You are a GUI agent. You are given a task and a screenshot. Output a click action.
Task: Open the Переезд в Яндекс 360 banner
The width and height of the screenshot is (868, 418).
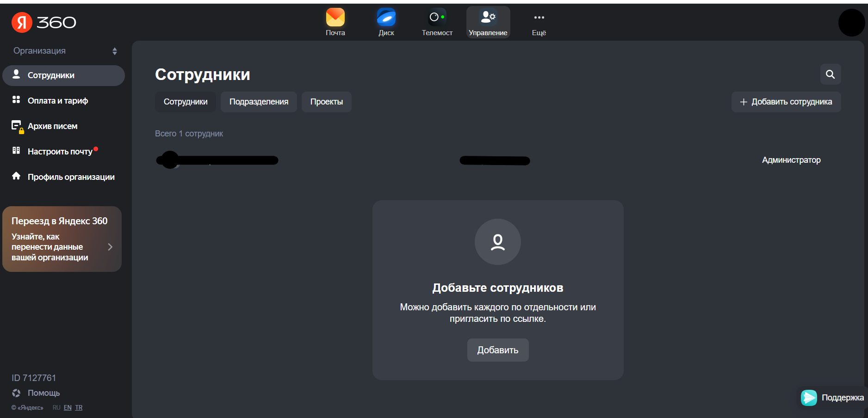[62, 239]
